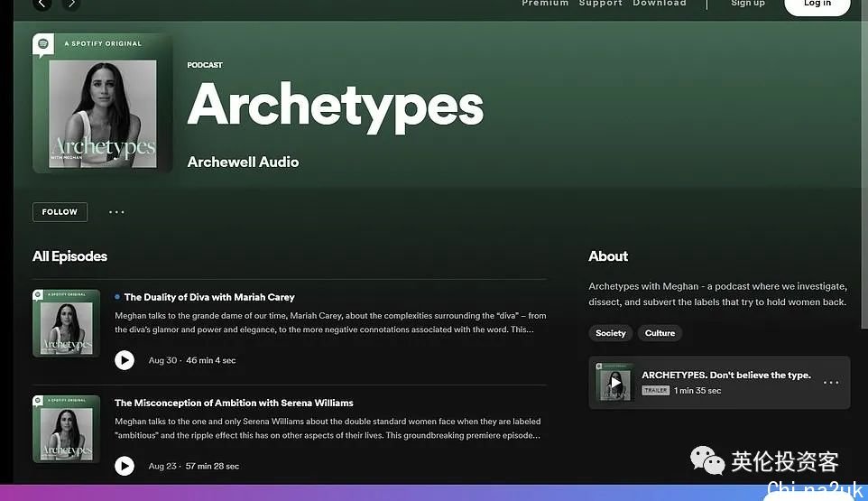Screen dimensions: 868x501
Task: Play the Archetypes trailer thumbnail
Action: click(x=615, y=382)
